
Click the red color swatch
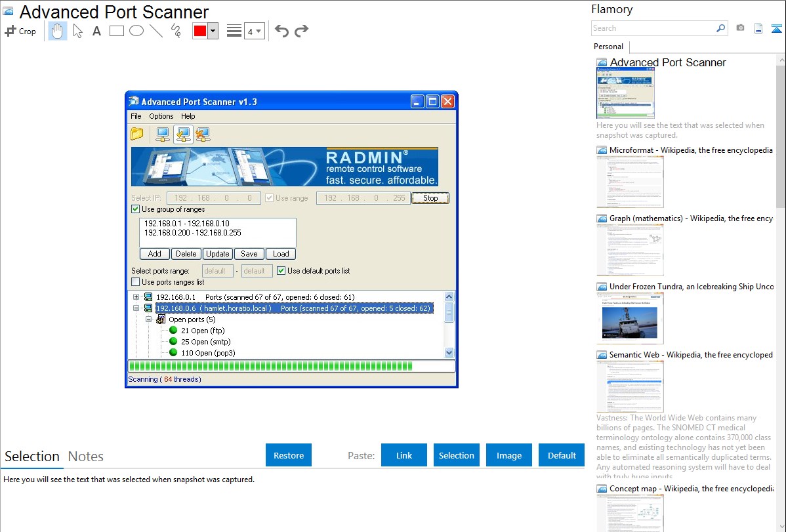point(200,31)
